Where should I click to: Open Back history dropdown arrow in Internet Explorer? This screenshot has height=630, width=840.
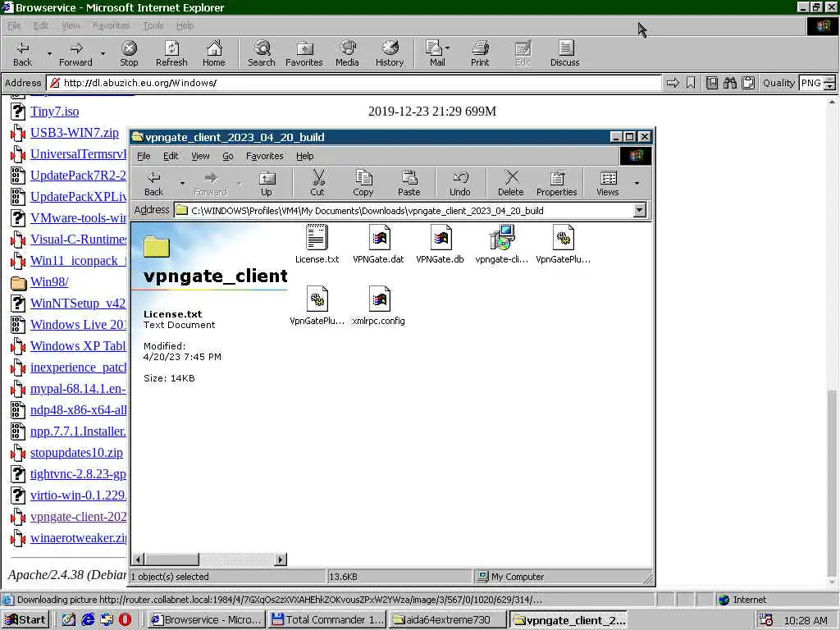[49, 54]
